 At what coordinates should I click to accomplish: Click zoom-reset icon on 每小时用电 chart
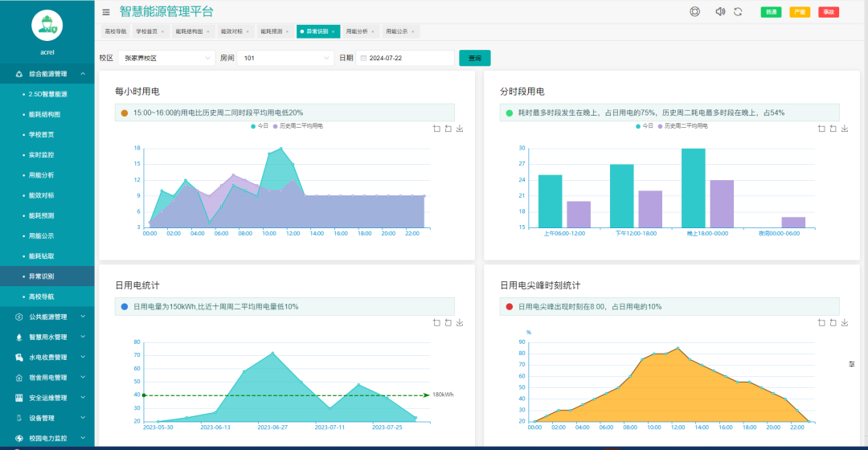click(x=448, y=129)
